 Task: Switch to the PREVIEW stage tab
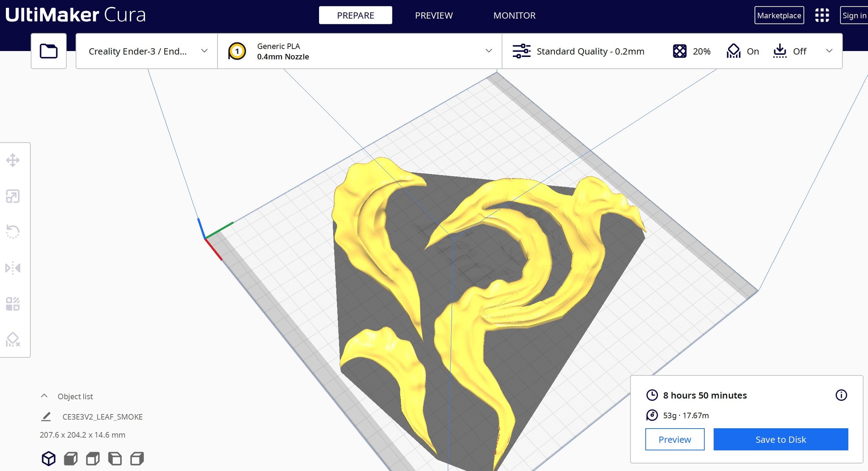coord(434,15)
